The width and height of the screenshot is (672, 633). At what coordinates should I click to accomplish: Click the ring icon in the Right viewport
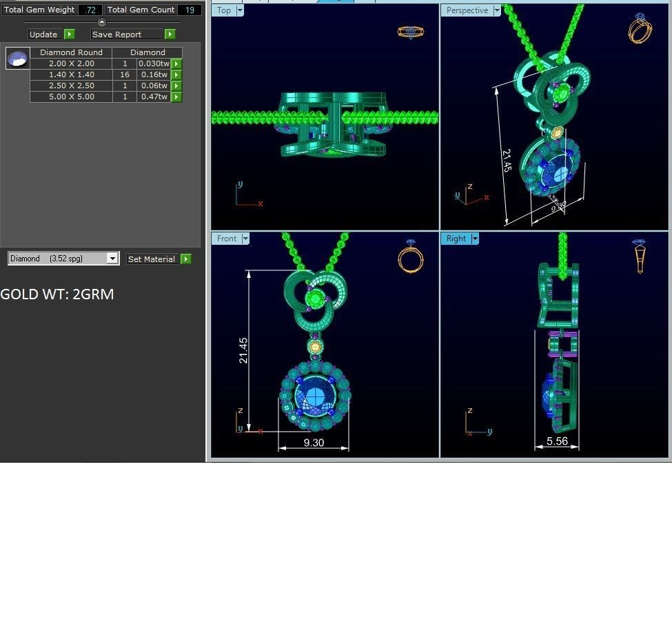640,257
